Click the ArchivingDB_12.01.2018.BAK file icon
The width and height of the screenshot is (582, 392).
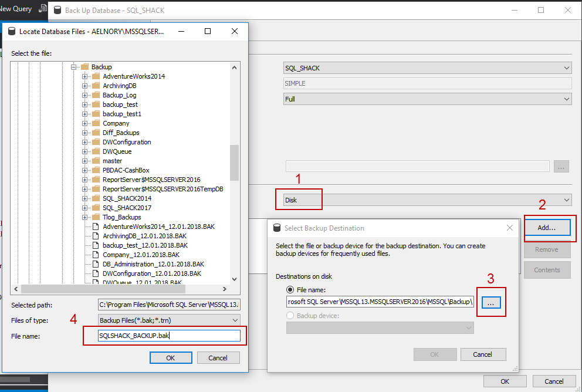[96, 236]
